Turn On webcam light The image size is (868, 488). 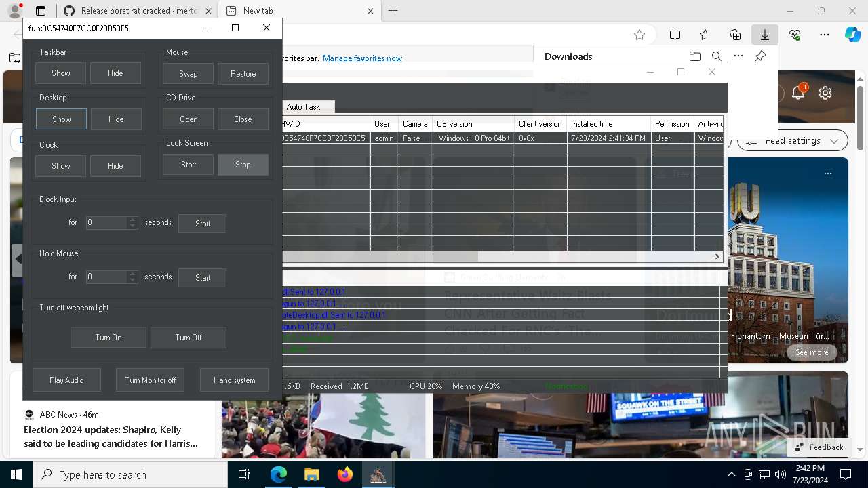pyautogui.click(x=108, y=338)
